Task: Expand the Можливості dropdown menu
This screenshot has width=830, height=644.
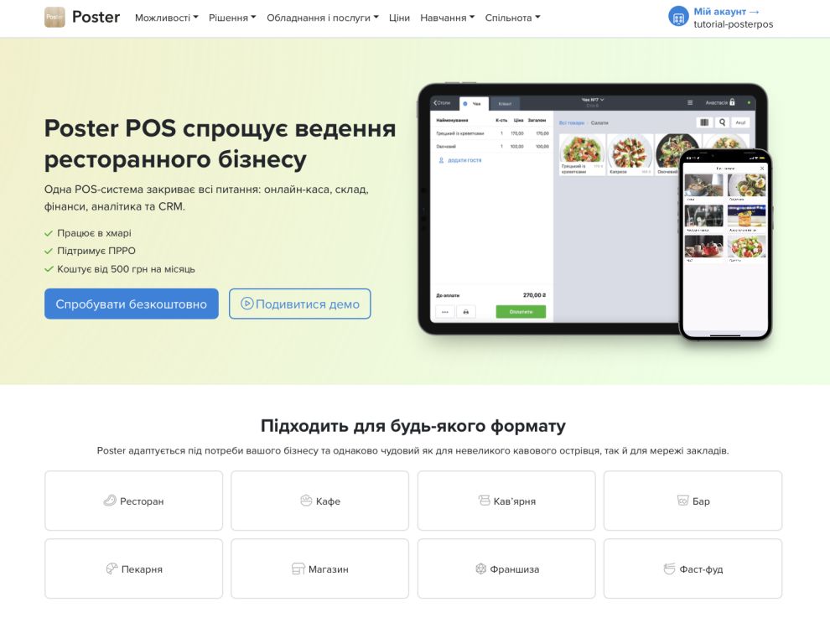Action: [167, 18]
